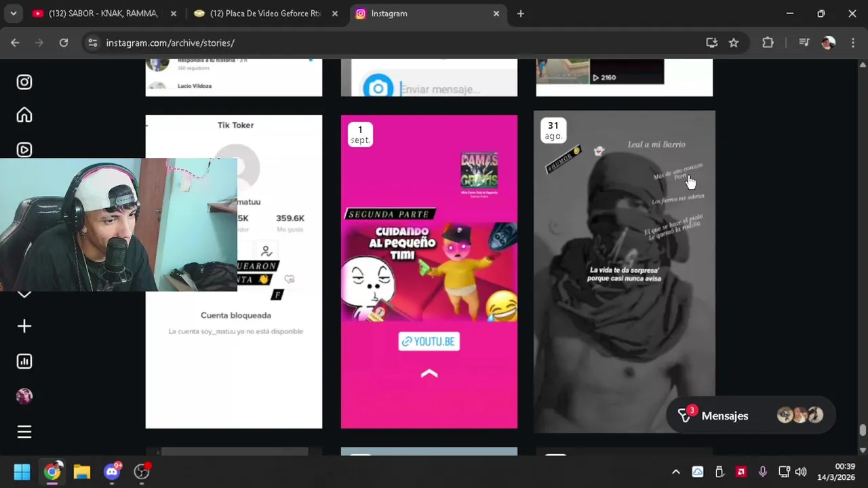Click the '31 ago.' date badge
The width and height of the screenshot is (868, 488).
click(553, 131)
